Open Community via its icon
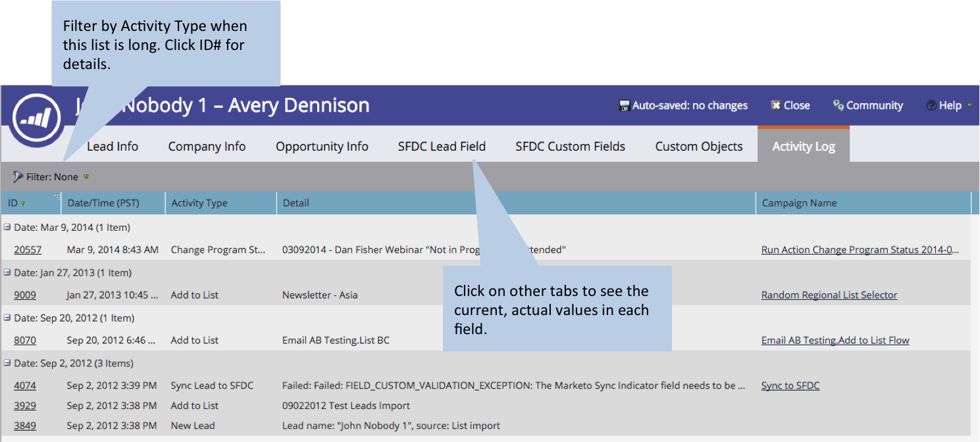Image resolution: width=980 pixels, height=442 pixels. tap(838, 106)
